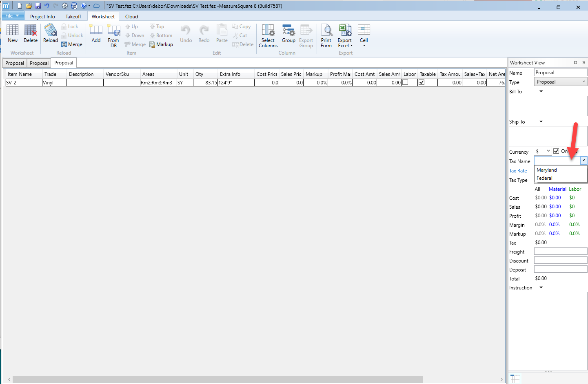Click the table icon at panel bottom
The width and height of the screenshot is (588, 384).
click(515, 379)
